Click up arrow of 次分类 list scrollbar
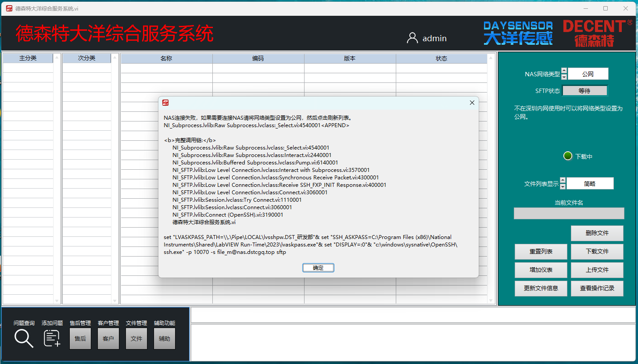Viewport: 638px width, 364px height. pyautogui.click(x=115, y=57)
